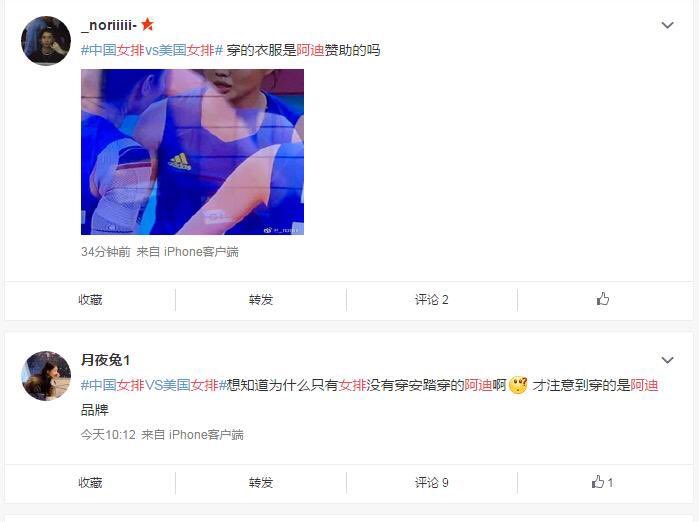699x522 pixels.
Task: Open hashtag #中国女排VS美国女排# in second post
Action: pyautogui.click(x=154, y=385)
